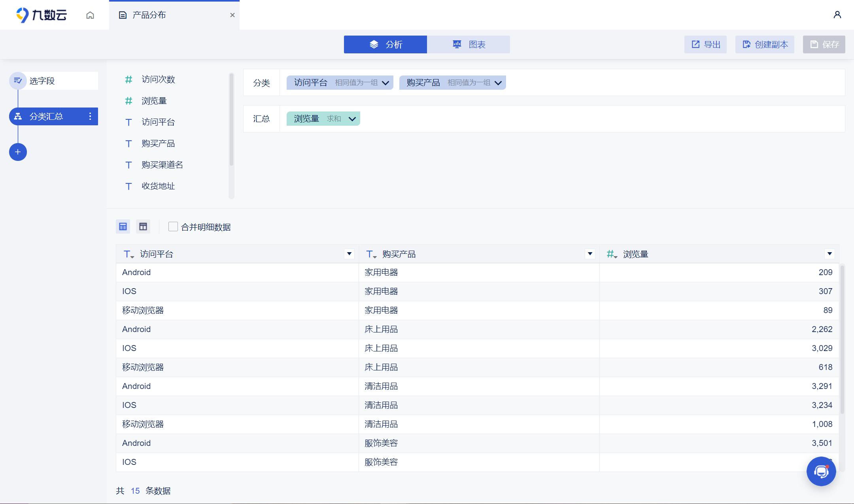Select 购买渠道名 field in list
854x504 pixels.
(162, 165)
